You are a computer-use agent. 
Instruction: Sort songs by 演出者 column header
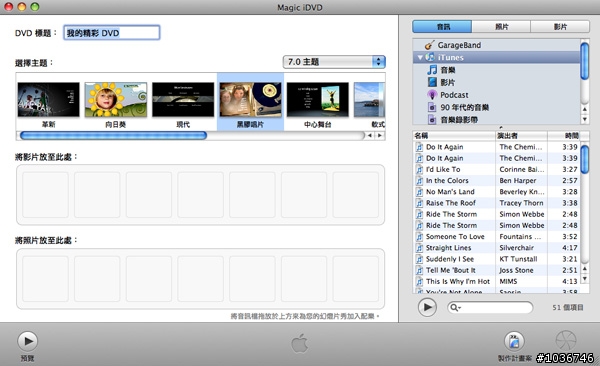522,136
